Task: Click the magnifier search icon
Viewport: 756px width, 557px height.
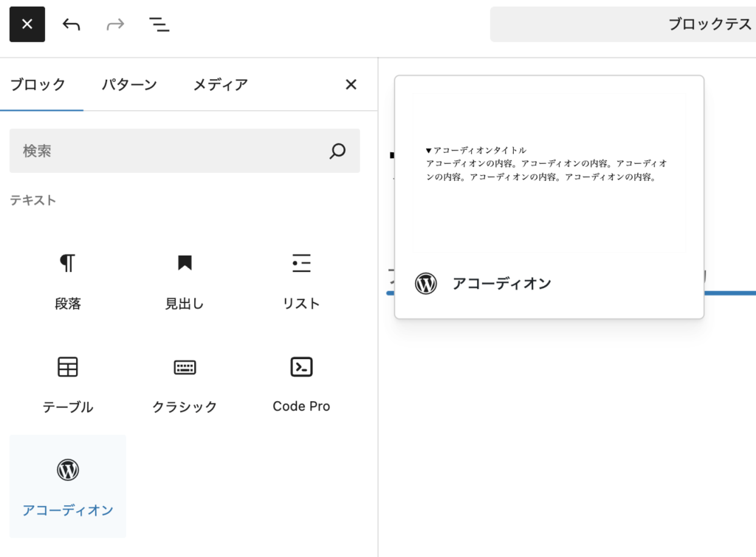Action: coord(337,151)
